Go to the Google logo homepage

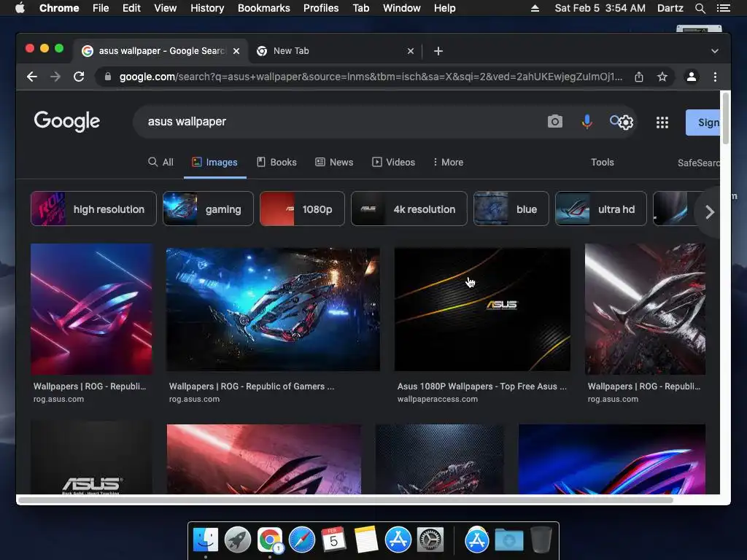coord(66,122)
